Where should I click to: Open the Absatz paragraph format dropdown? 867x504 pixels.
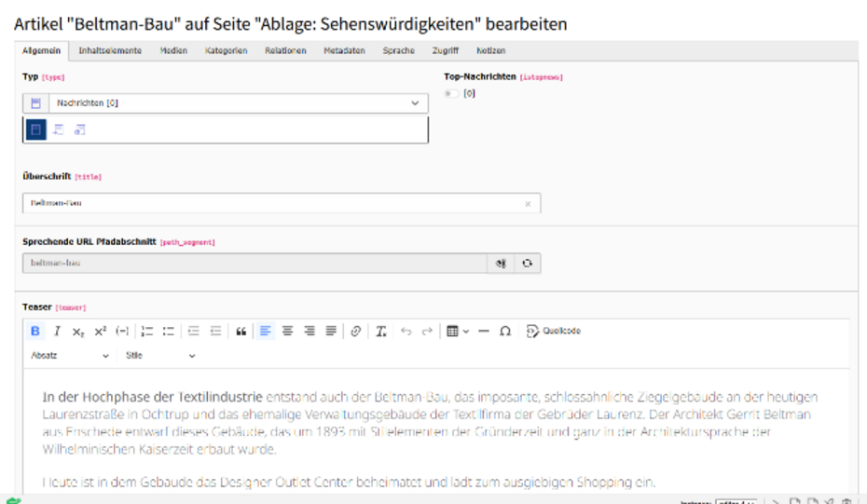pos(70,356)
